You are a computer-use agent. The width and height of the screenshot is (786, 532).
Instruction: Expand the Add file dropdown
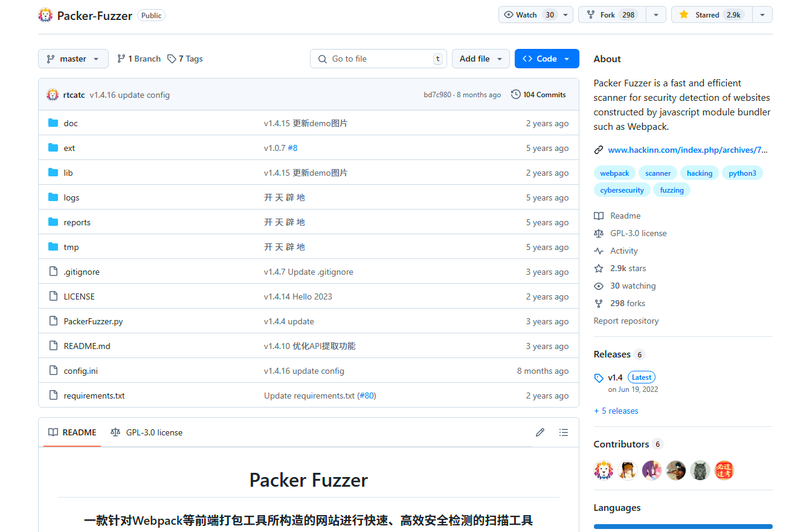481,59
